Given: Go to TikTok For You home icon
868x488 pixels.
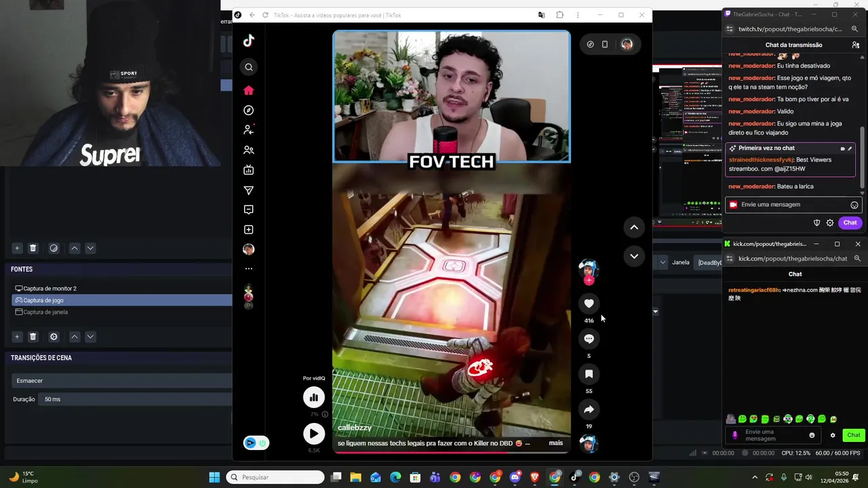Looking at the screenshot, I should coord(249,90).
